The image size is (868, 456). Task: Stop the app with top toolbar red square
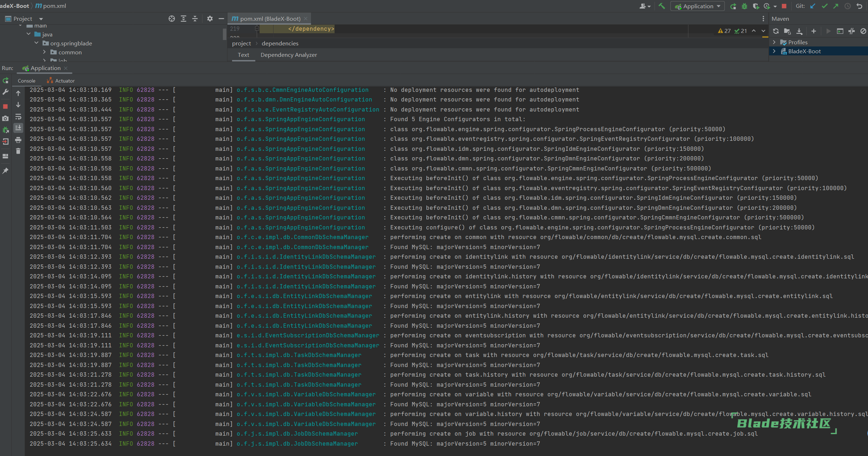(x=784, y=6)
